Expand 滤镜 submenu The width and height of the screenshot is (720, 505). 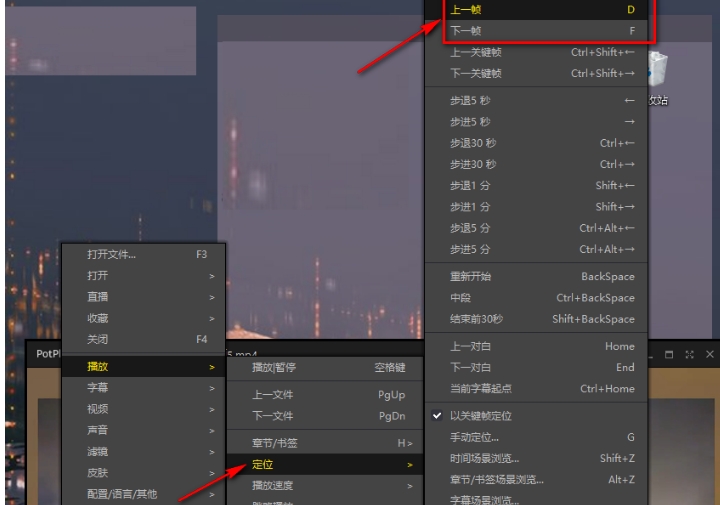coord(144,452)
